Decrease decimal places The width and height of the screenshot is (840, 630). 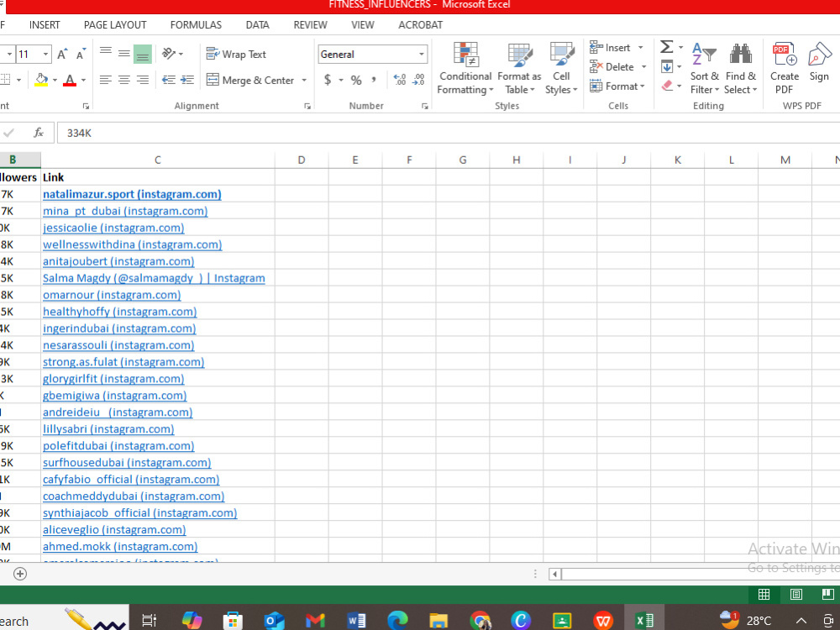(418, 81)
